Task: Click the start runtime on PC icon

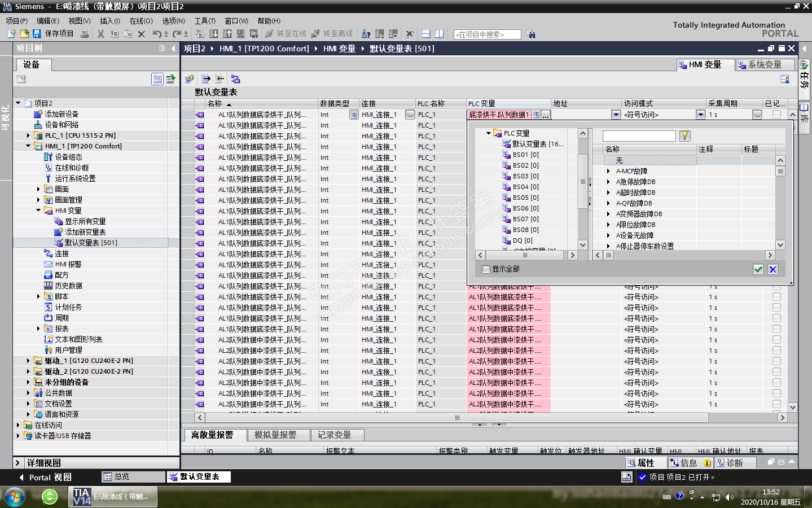Action: point(254,34)
